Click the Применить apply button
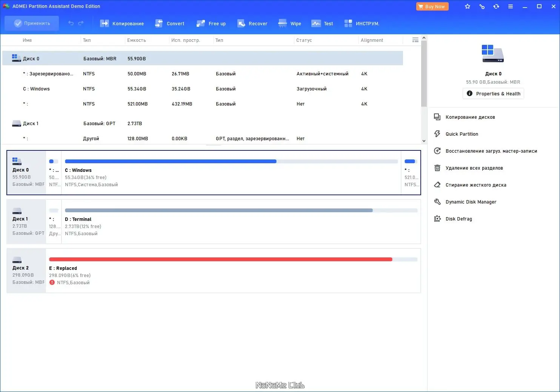The height and width of the screenshot is (392, 560). tap(32, 23)
